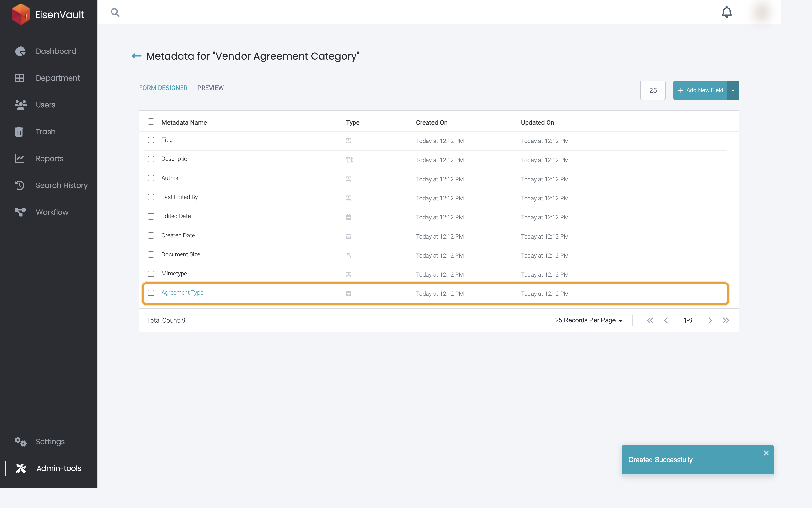Open Department from the sidebar
The height and width of the screenshot is (508, 812).
coord(58,78)
